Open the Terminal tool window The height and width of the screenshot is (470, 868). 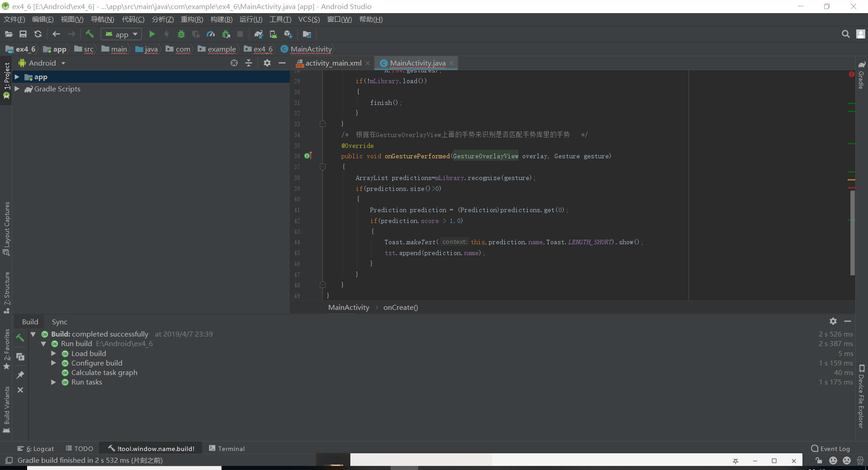[x=226, y=449]
